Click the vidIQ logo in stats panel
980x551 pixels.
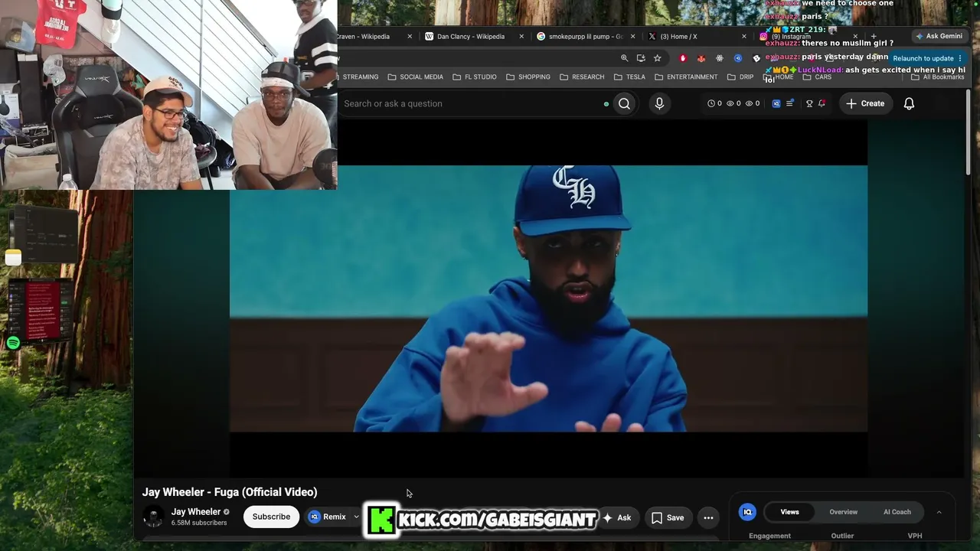point(747,512)
